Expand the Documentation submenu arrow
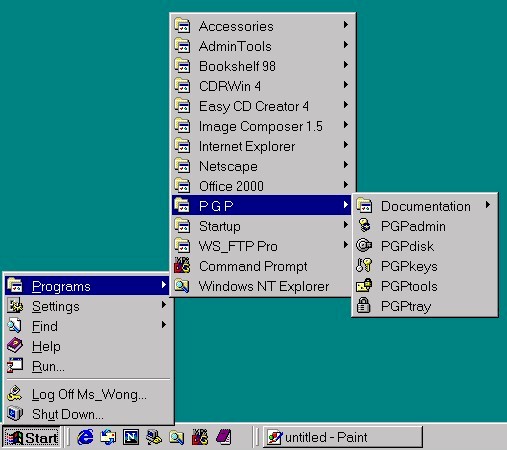507x450 pixels. [x=488, y=205]
